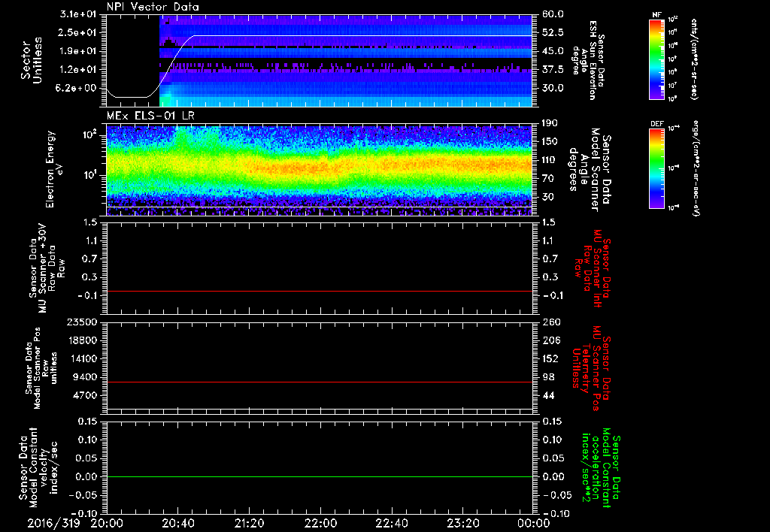Click the "152" telemetry tick label

coord(550,358)
